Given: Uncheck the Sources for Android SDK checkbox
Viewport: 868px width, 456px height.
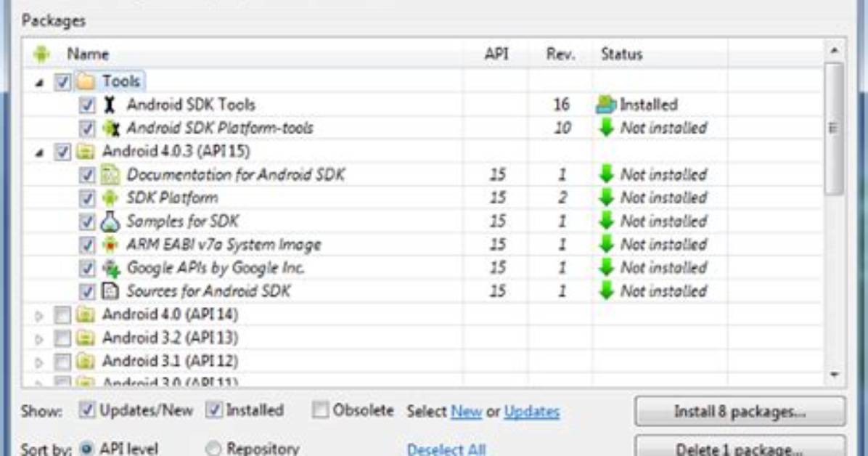Looking at the screenshot, I should [x=87, y=291].
